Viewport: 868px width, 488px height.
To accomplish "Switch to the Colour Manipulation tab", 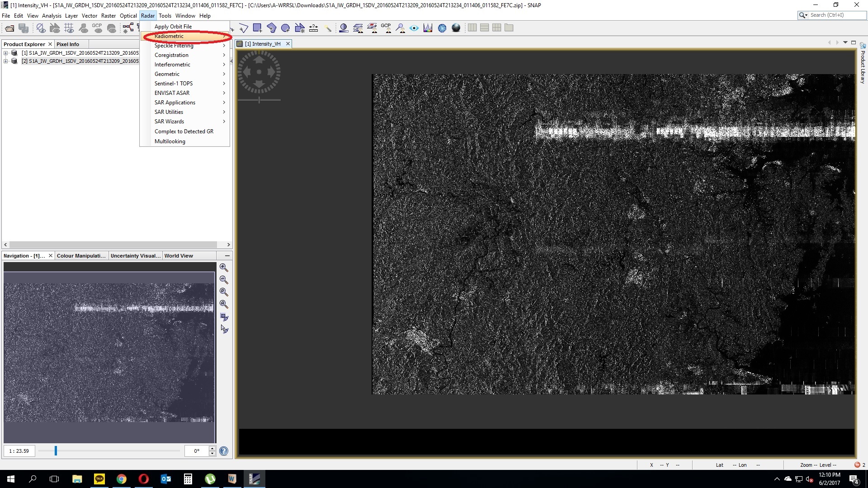I will pyautogui.click(x=81, y=256).
